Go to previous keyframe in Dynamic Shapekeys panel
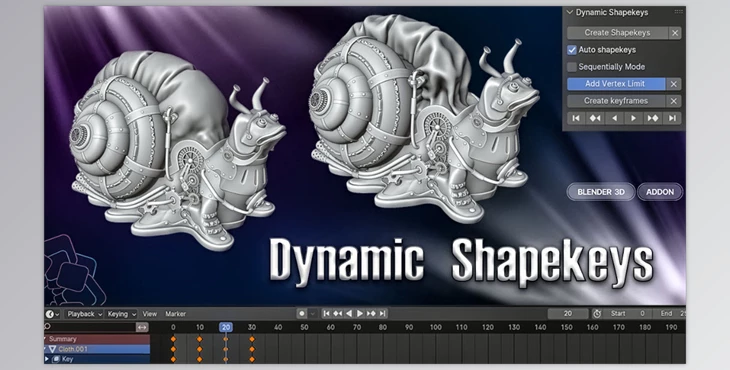730x370 pixels. (595, 118)
